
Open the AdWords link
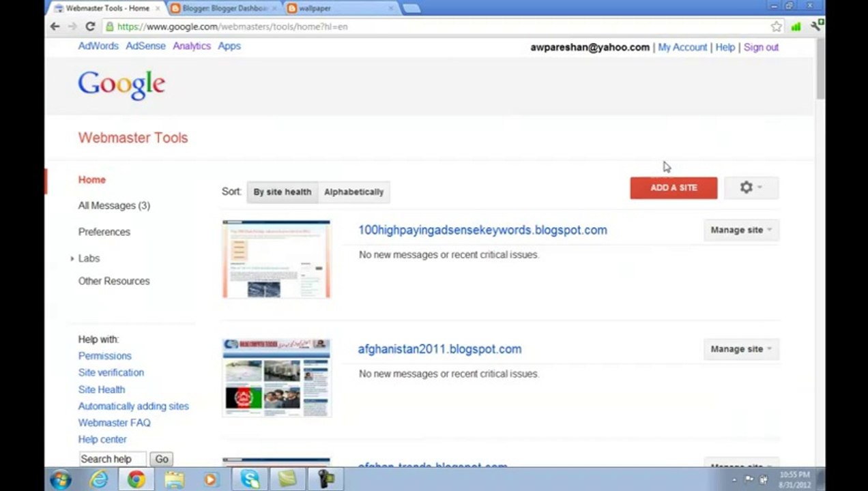point(98,46)
